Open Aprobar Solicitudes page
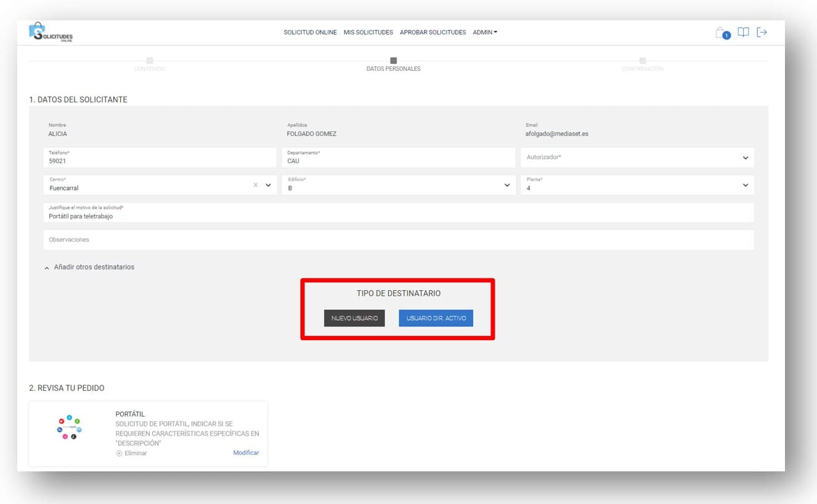 tap(433, 32)
